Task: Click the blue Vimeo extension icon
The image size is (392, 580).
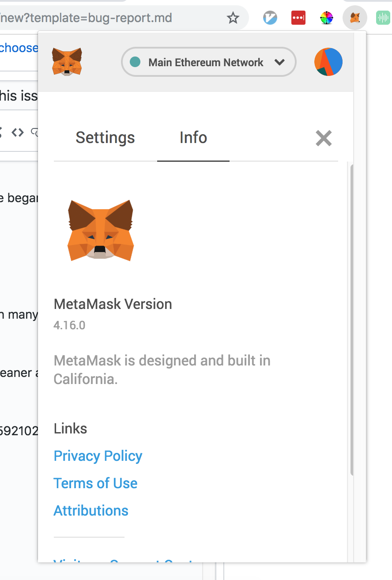Action: (x=270, y=18)
